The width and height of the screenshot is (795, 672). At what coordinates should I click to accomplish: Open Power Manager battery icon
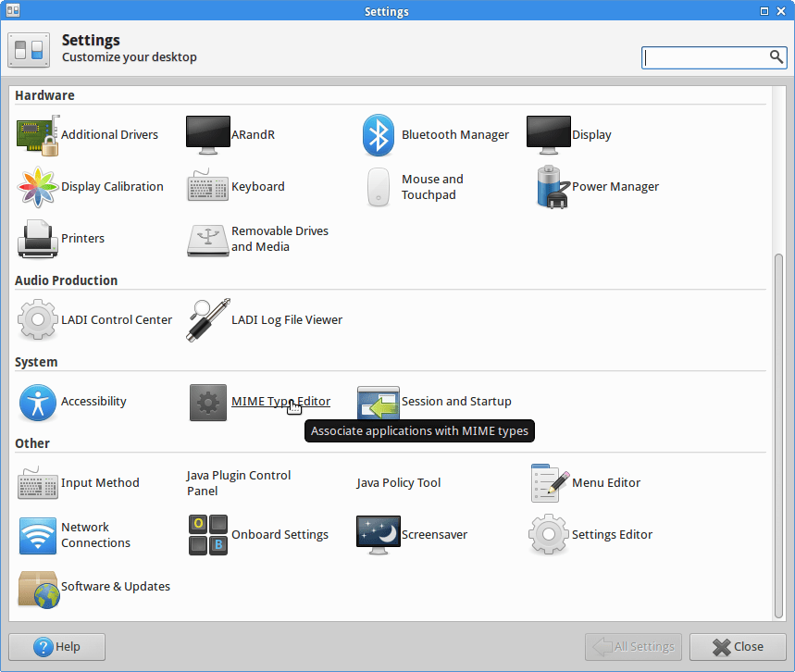pos(552,187)
